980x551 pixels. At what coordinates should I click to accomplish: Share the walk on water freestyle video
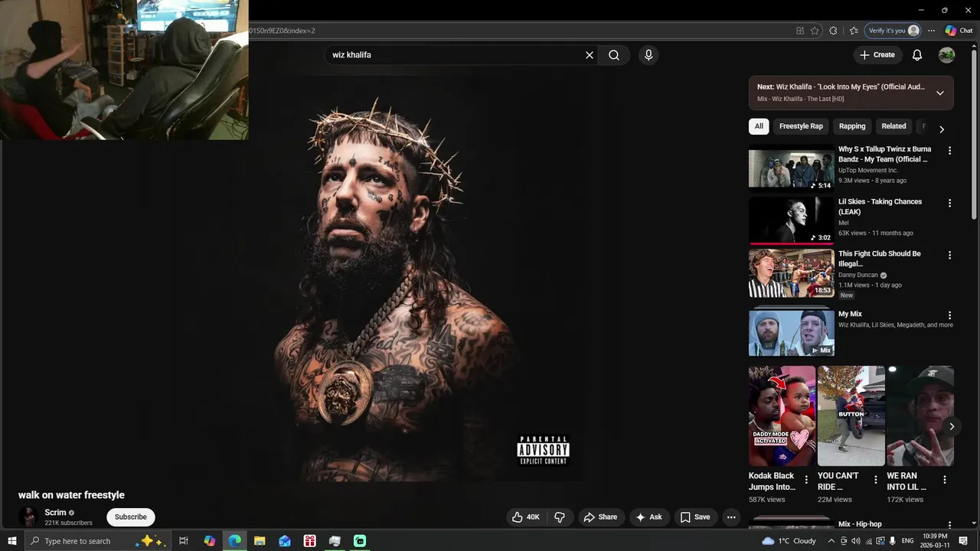600,517
